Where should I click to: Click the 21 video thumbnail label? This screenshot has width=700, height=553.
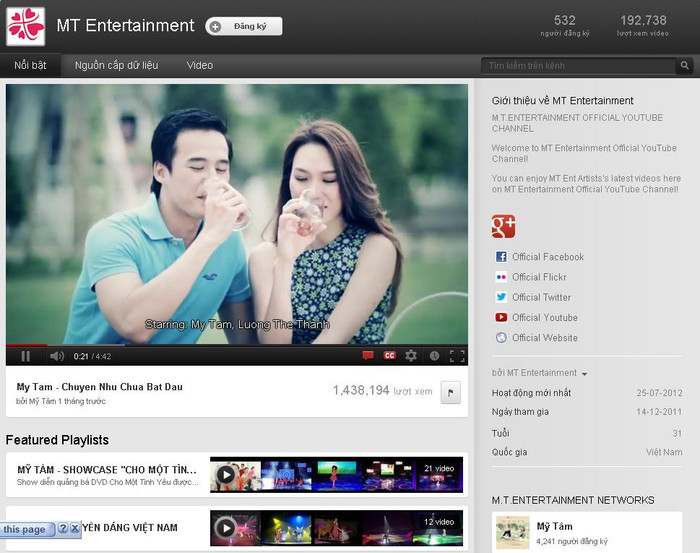(x=439, y=468)
